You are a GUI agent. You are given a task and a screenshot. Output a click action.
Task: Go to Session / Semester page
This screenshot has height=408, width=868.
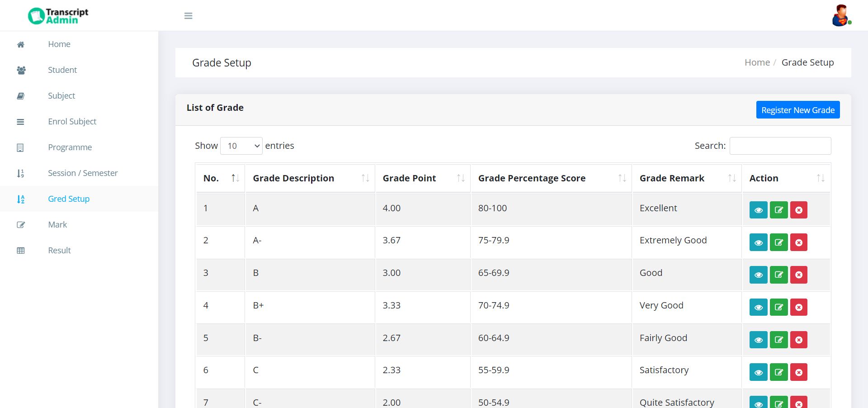[83, 173]
